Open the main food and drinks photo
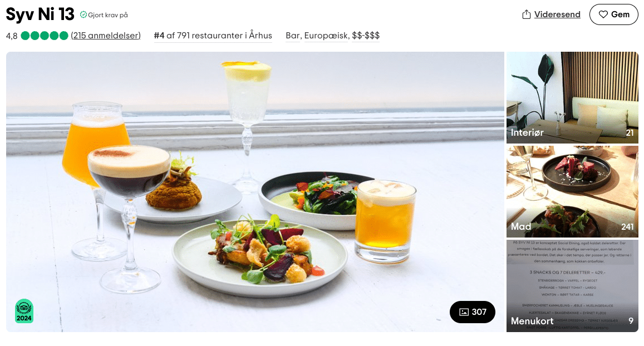The width and height of the screenshot is (644, 346). pos(255,192)
